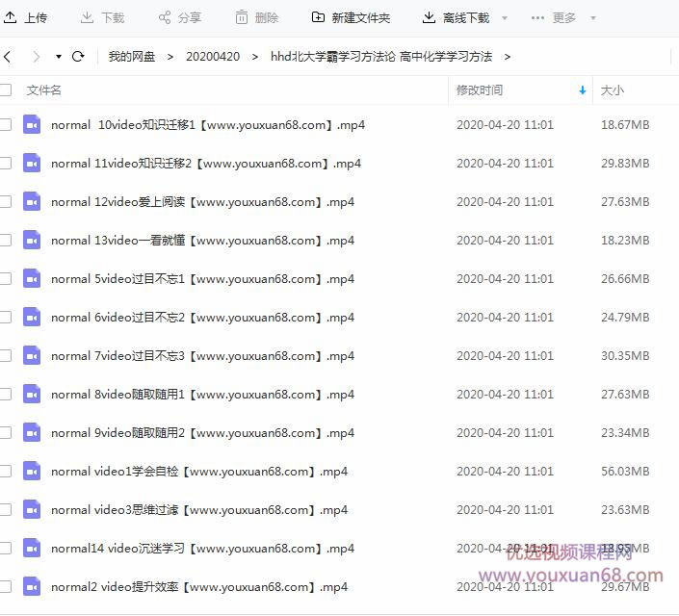Open 我的网盘 breadcrumb
679x616 pixels.
132,57
